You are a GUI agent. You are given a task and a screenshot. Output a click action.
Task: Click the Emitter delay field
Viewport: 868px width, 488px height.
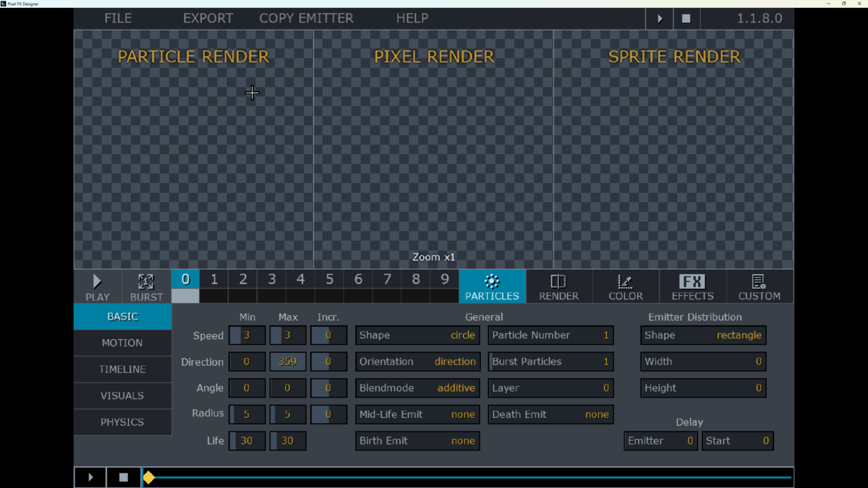click(x=661, y=441)
